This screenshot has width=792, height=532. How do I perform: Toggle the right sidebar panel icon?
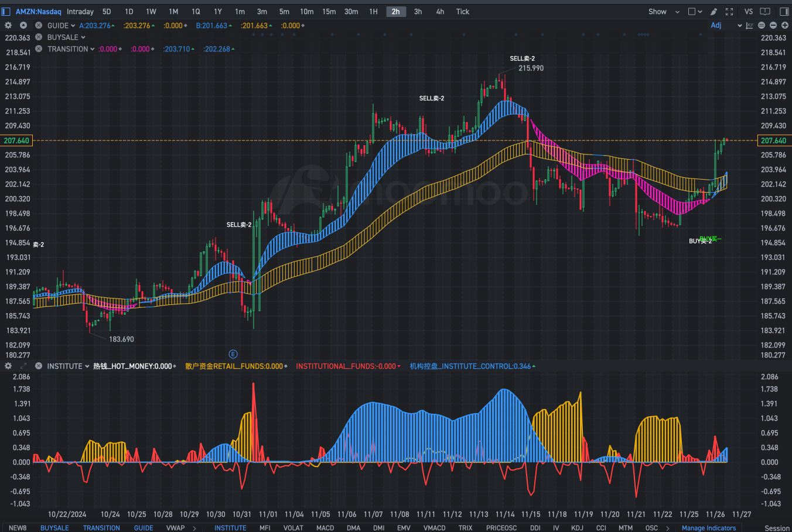(x=784, y=11)
